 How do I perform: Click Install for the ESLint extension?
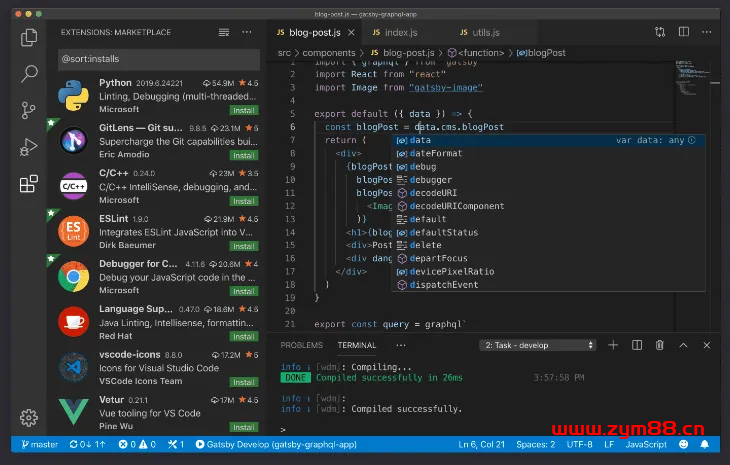pos(244,245)
